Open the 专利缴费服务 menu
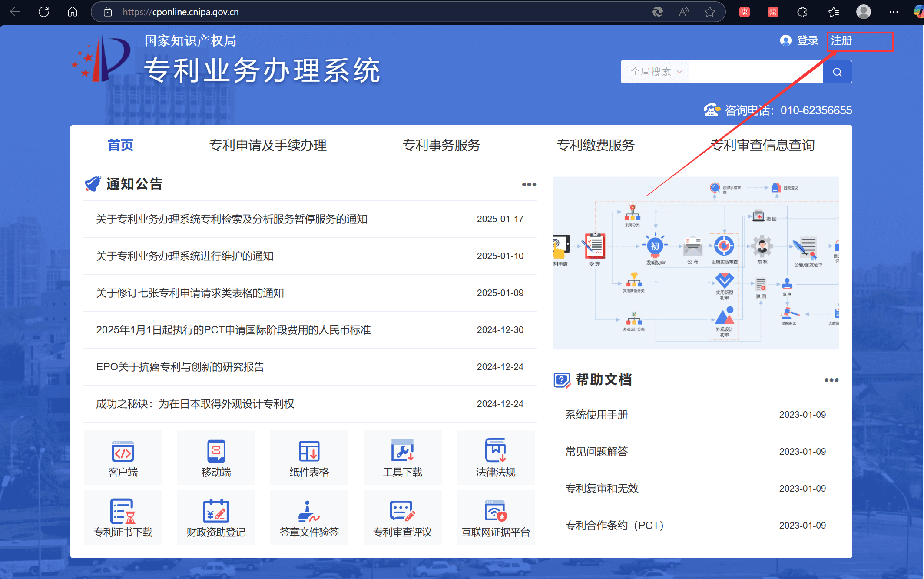924x579 pixels. pos(596,145)
